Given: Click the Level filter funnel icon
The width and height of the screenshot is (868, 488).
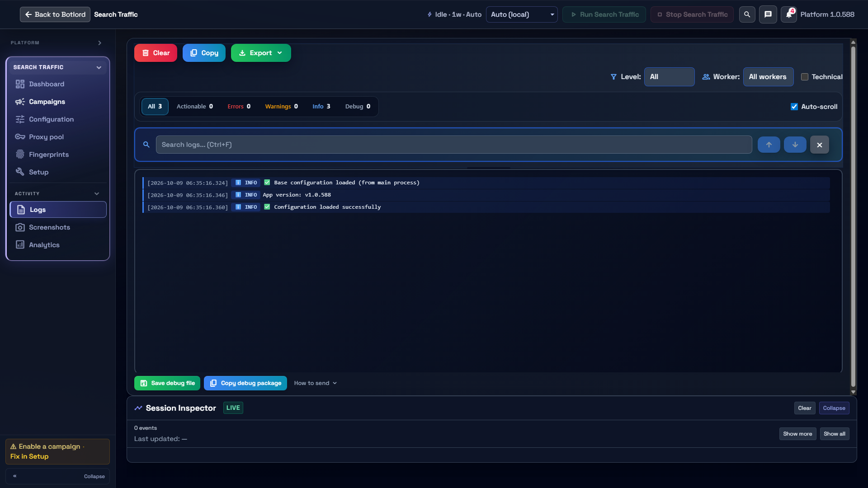Looking at the screenshot, I should [x=613, y=77].
